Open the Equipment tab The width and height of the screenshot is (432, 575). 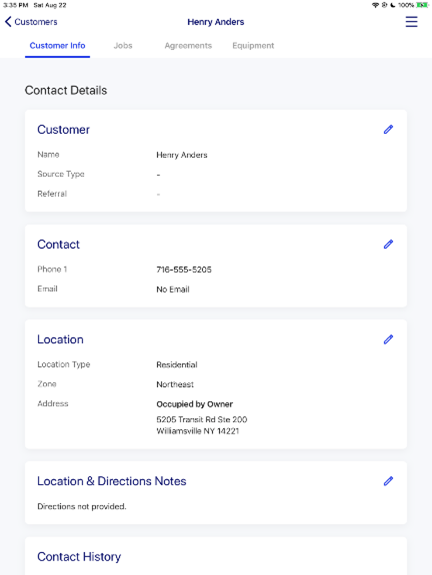pos(253,45)
